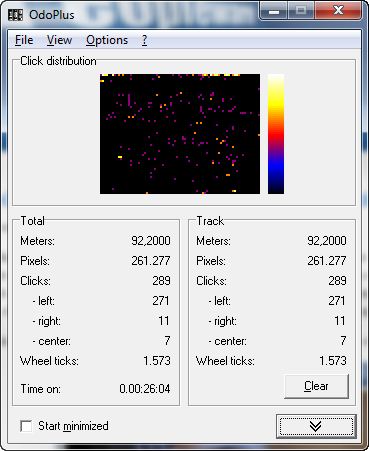Click the Time on: label
369x451 pixels.
coord(41,389)
